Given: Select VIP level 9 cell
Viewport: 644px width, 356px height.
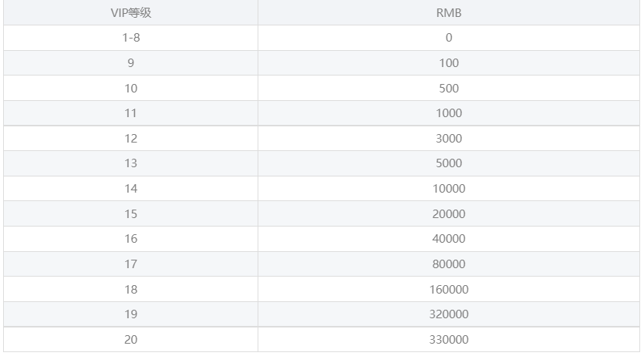Looking at the screenshot, I should pyautogui.click(x=130, y=62).
